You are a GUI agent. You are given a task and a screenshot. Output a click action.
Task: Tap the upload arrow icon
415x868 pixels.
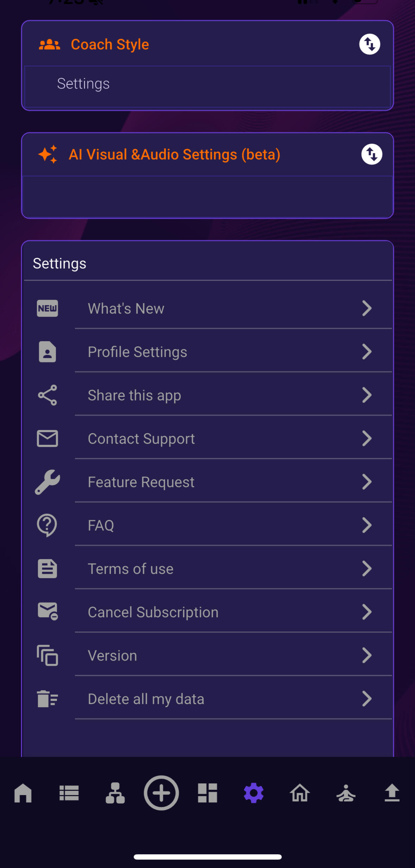point(392,793)
